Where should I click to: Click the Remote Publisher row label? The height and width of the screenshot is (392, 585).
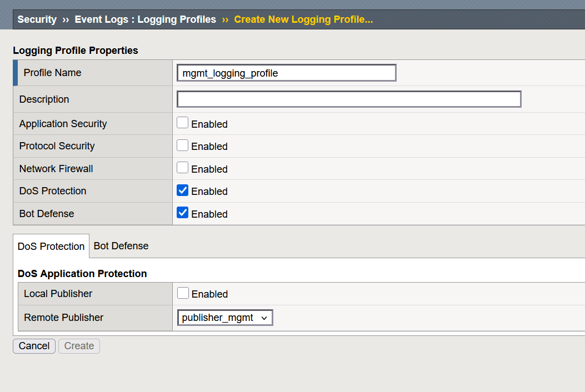point(63,318)
